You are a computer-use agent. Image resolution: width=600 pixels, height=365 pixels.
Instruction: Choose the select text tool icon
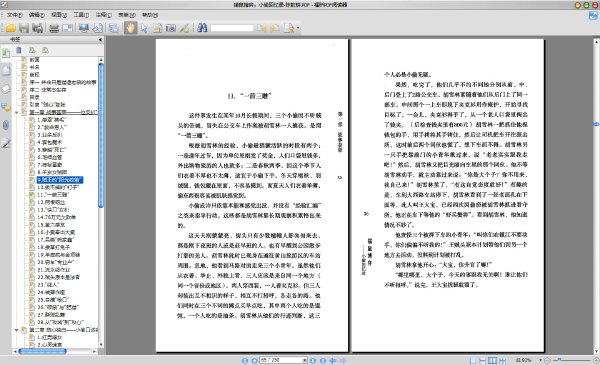pos(157,28)
